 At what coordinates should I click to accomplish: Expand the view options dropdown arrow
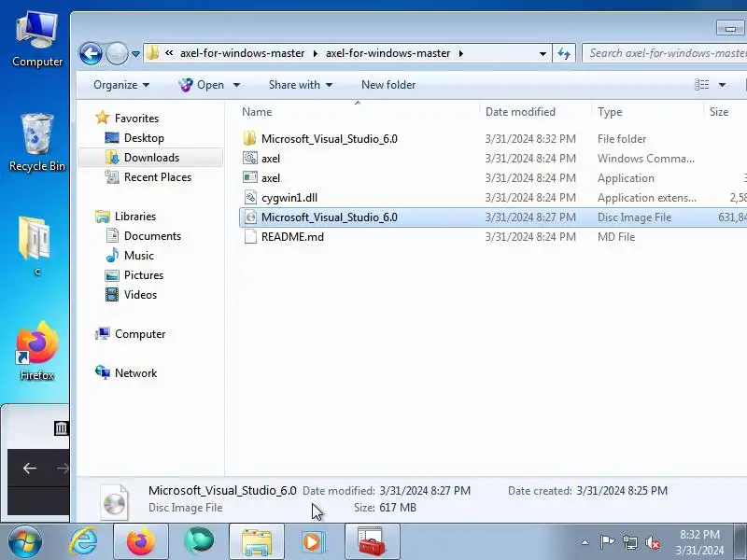point(722,85)
